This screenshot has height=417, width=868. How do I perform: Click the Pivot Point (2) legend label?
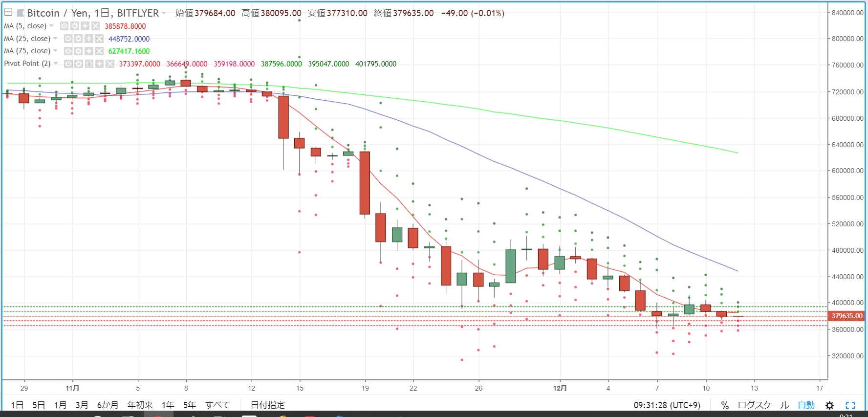(27, 64)
